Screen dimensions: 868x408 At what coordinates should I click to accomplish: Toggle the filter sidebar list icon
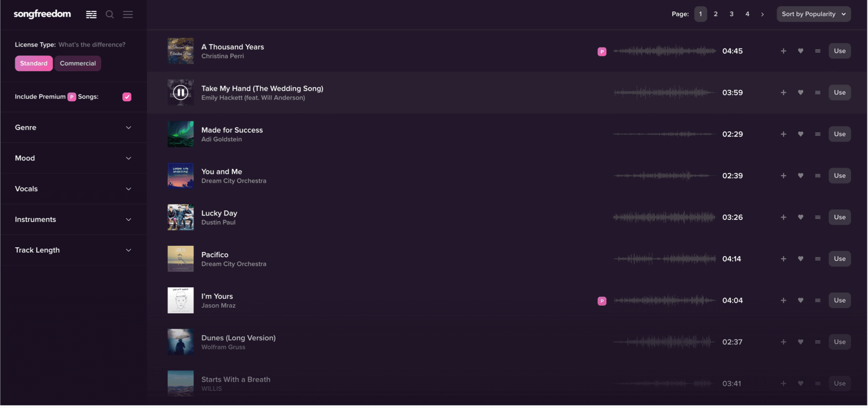pos(91,14)
